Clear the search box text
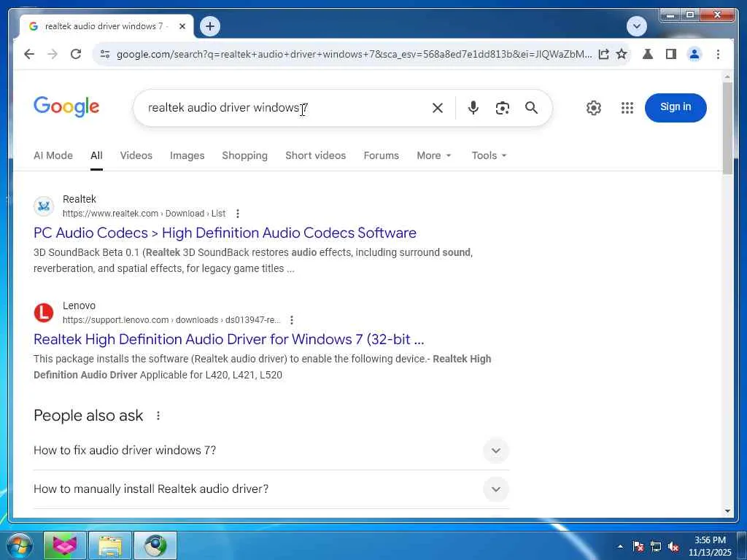Image resolution: width=747 pixels, height=560 pixels. pos(438,108)
